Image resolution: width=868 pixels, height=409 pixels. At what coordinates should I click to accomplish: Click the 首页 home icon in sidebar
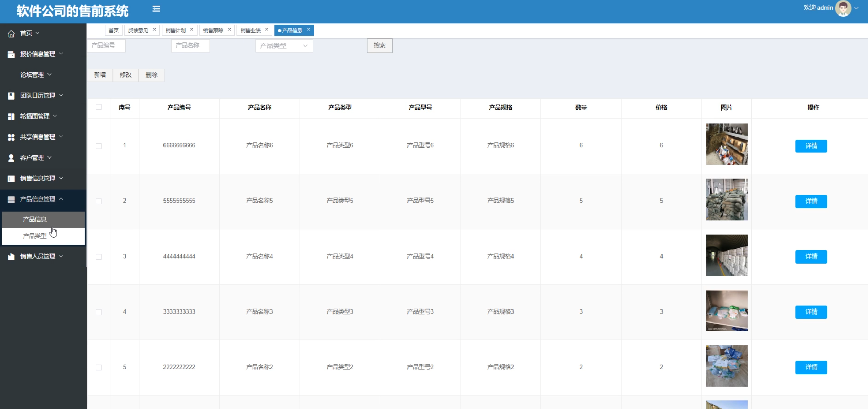coord(11,33)
